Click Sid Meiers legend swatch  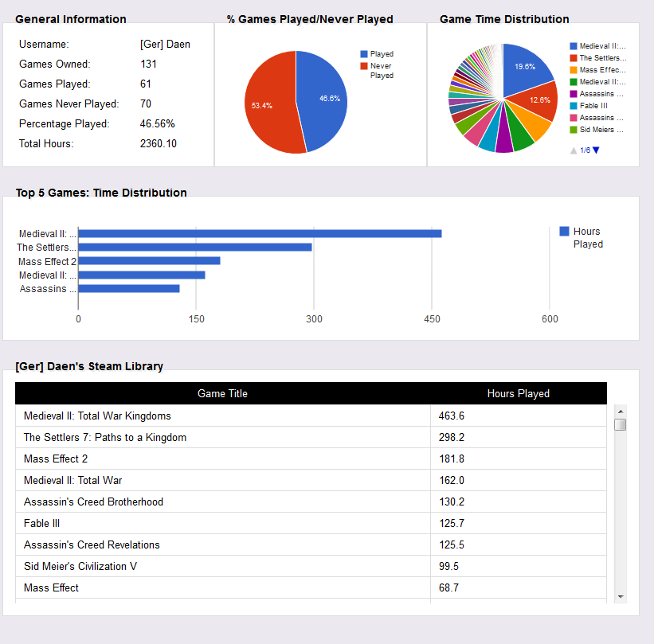tap(574, 130)
